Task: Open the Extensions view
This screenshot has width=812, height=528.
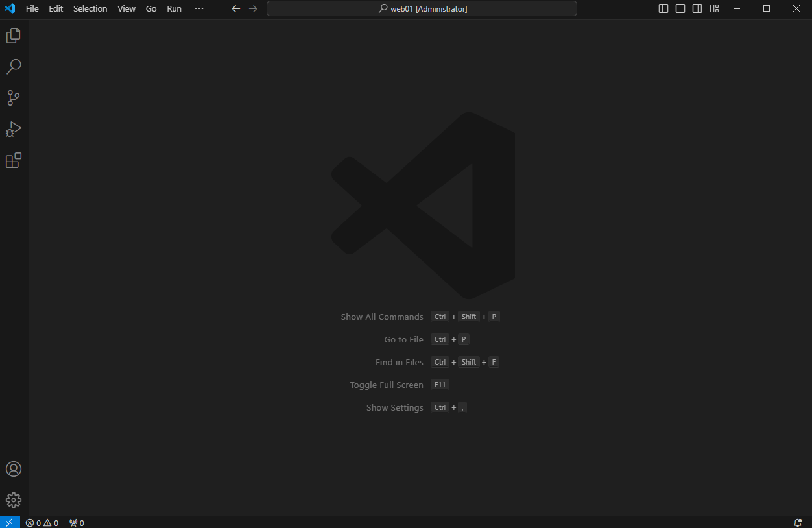Action: tap(14, 160)
